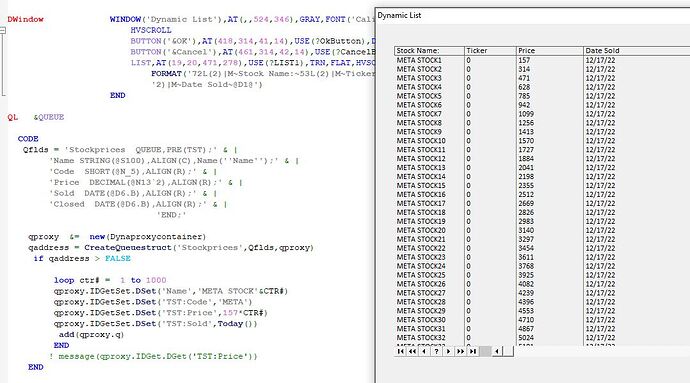Click the Qflds assignment variable
The height and width of the screenshot is (383, 690).
click(x=36, y=150)
